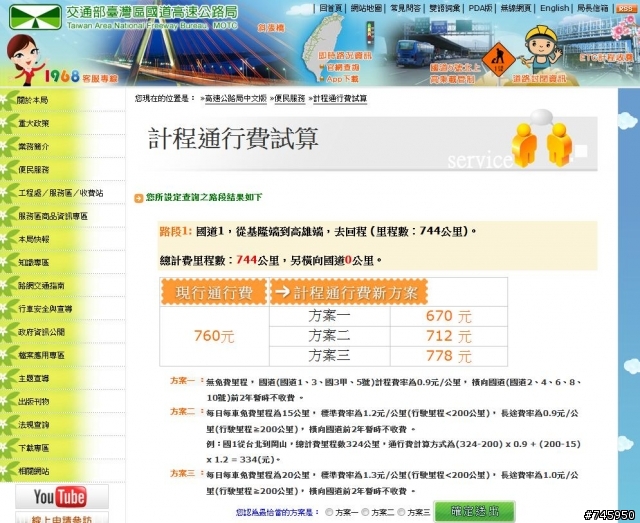Viewport: 640px width, 523px height.
Task: Open 政府資訊公開 sidebar item
Action: click(x=41, y=332)
